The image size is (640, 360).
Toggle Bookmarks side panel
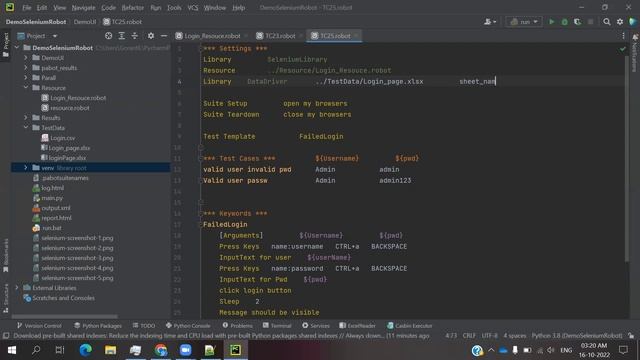(5, 255)
